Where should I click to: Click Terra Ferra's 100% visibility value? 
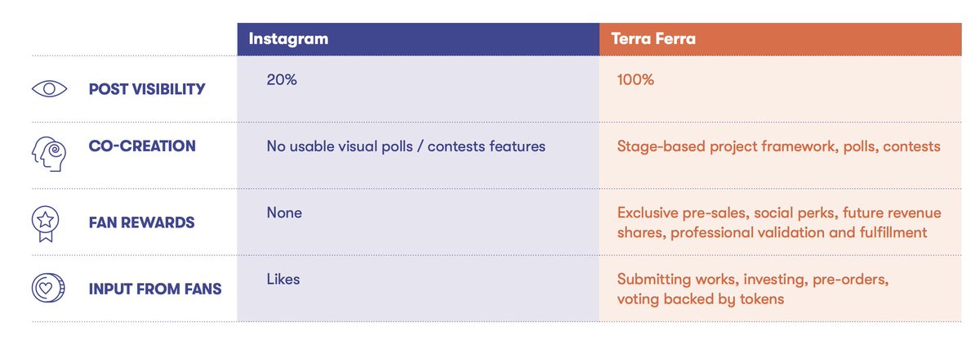coord(635,80)
